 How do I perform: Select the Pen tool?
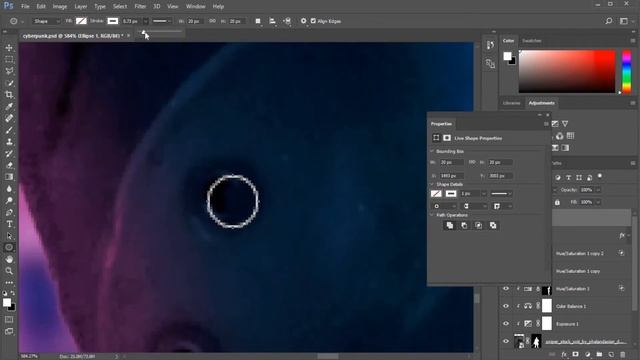click(9, 212)
